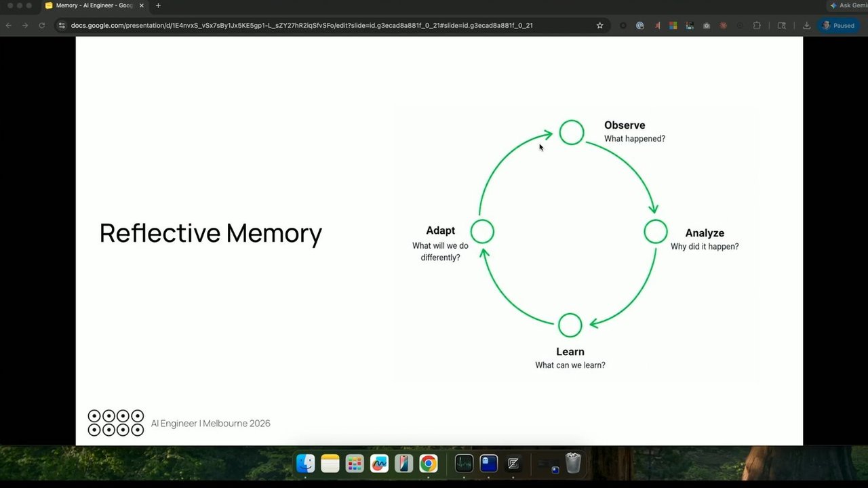
Task: Click the Microsoft colored-squares extension icon
Action: pos(673,26)
